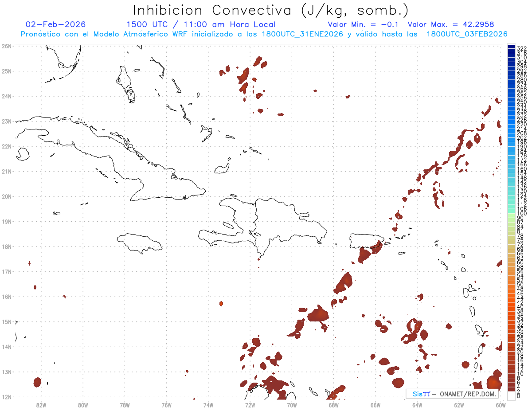The image size is (532, 411).
Task: Click the latitude label '13N'
Action: point(6,372)
